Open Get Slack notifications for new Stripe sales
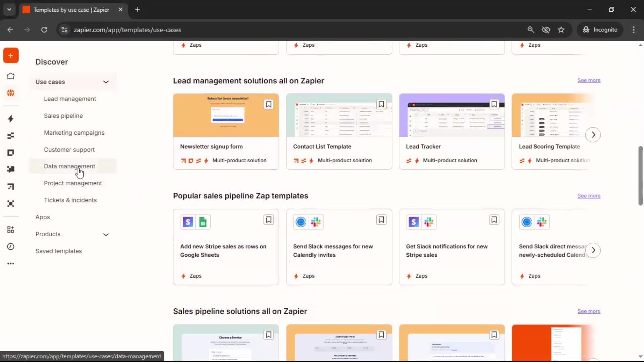This screenshot has width=644, height=362. 446,251
